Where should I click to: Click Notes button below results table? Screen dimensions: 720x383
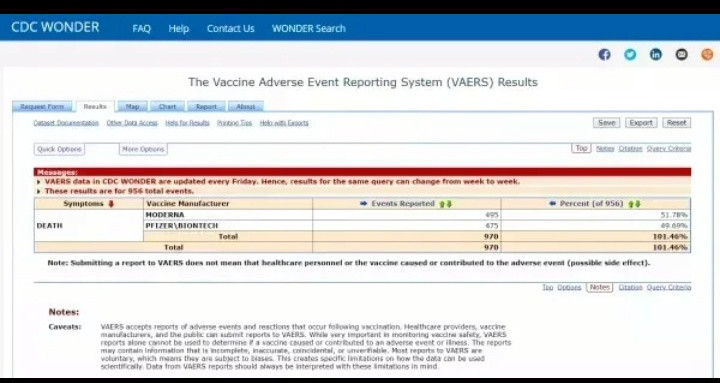pyautogui.click(x=600, y=287)
